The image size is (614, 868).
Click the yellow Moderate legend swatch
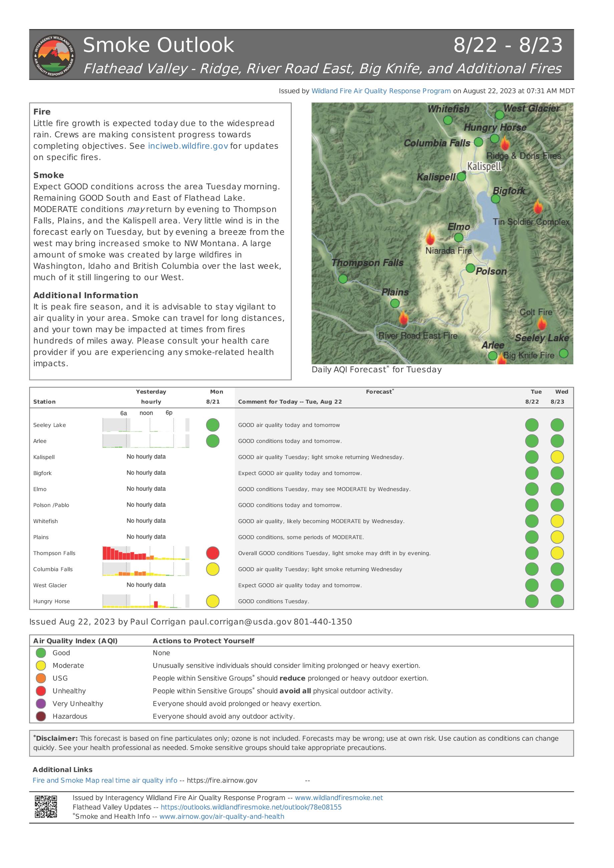point(41,666)
